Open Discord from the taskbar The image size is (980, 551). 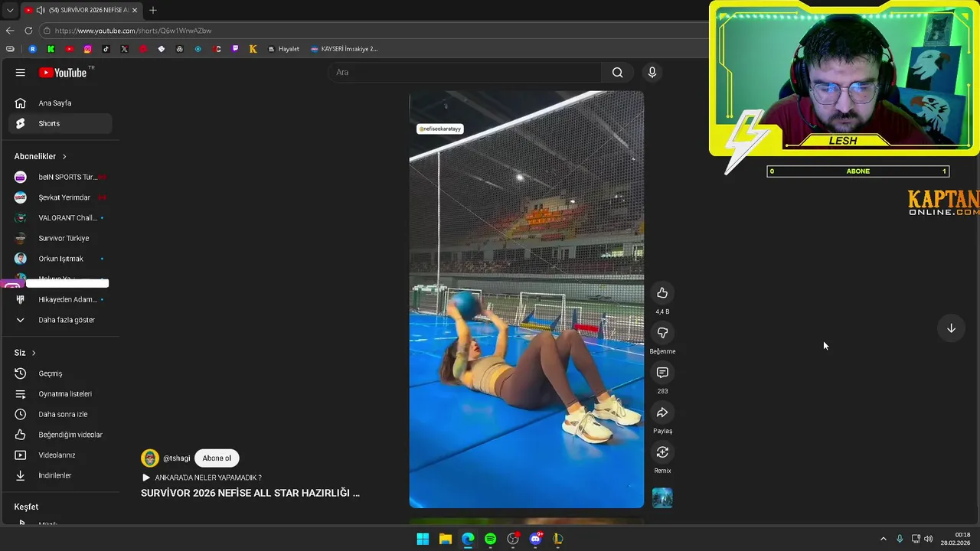[535, 539]
